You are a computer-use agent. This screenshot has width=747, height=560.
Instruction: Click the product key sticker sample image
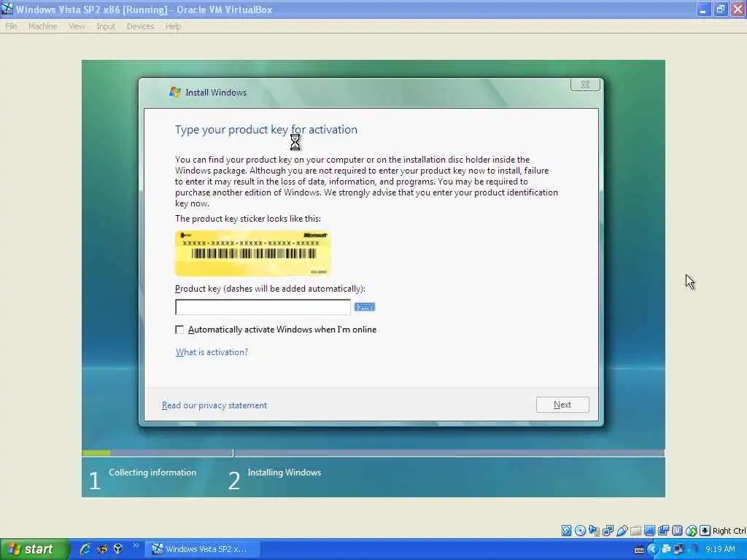253,253
